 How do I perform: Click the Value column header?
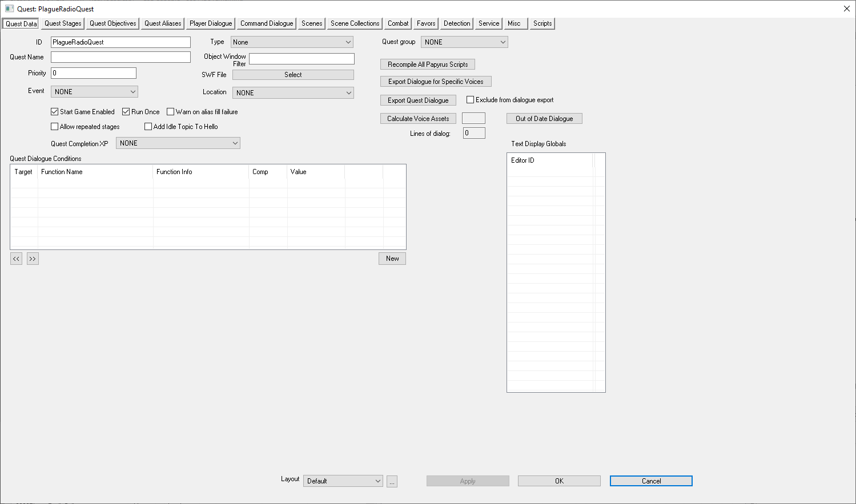(x=316, y=172)
